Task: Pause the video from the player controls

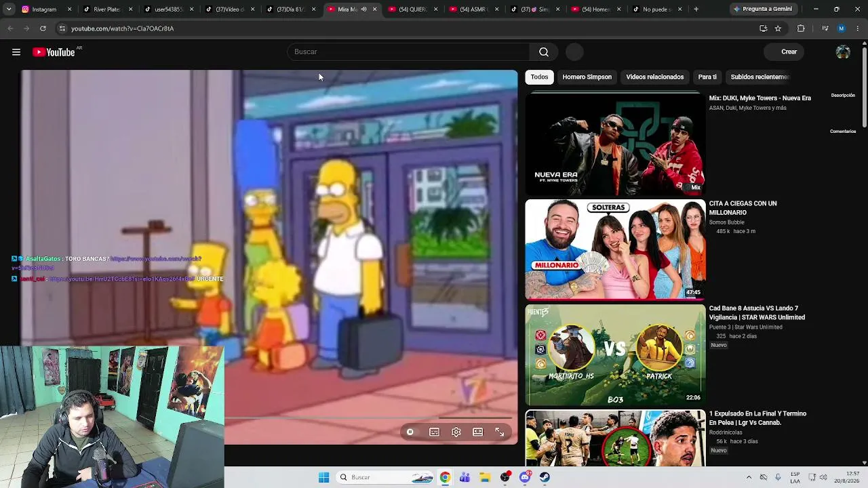Action: coord(410,432)
